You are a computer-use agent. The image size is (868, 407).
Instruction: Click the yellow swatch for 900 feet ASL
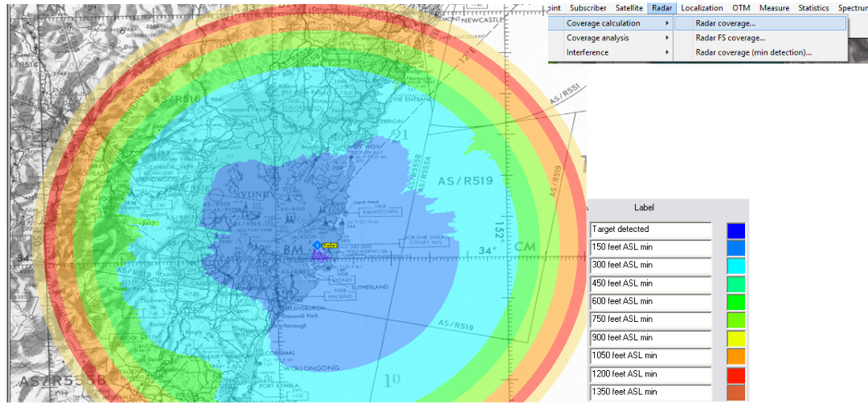[735, 338]
